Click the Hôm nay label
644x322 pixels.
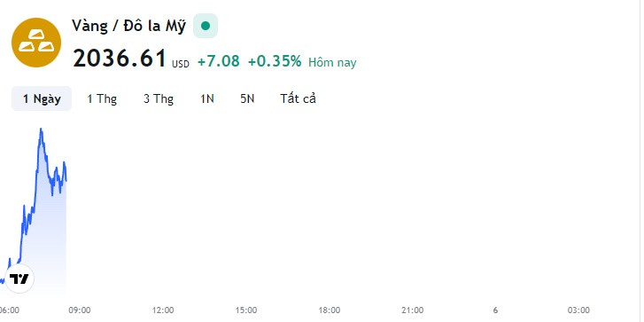pyautogui.click(x=332, y=62)
